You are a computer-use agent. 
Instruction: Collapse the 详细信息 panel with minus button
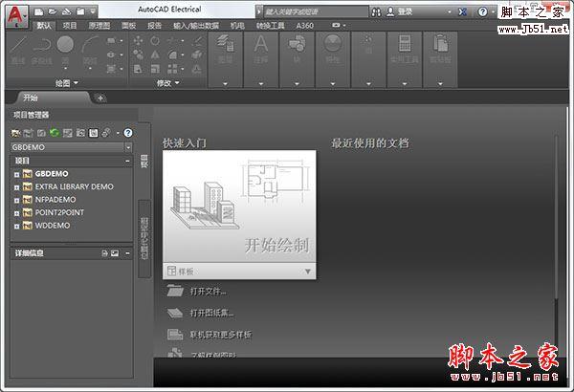coord(129,253)
